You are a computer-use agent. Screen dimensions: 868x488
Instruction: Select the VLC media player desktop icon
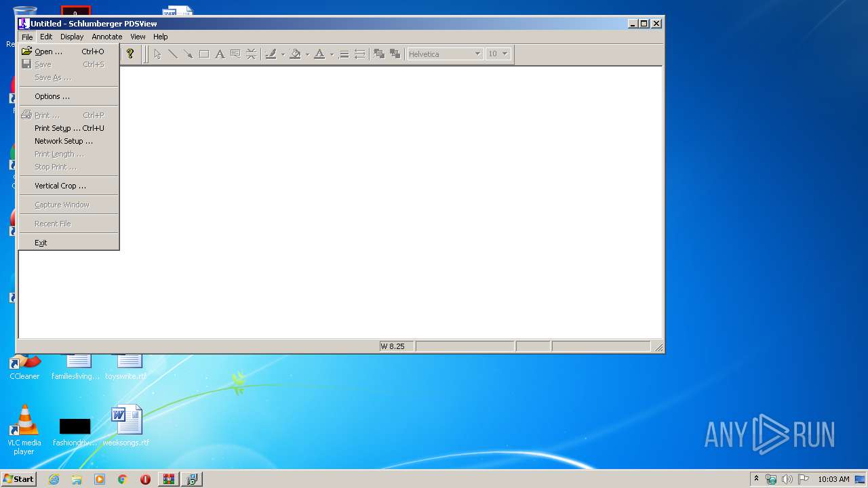[x=24, y=430]
